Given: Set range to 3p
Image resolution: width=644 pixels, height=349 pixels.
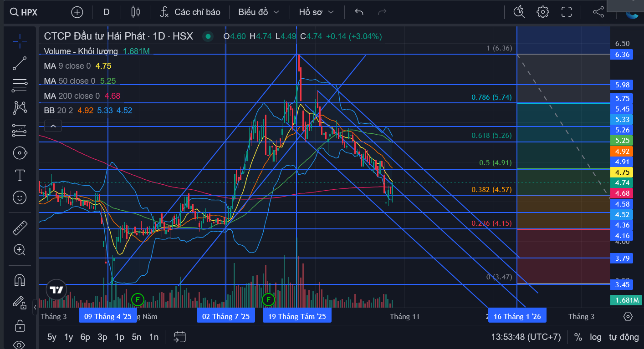Looking at the screenshot, I should [x=102, y=337].
